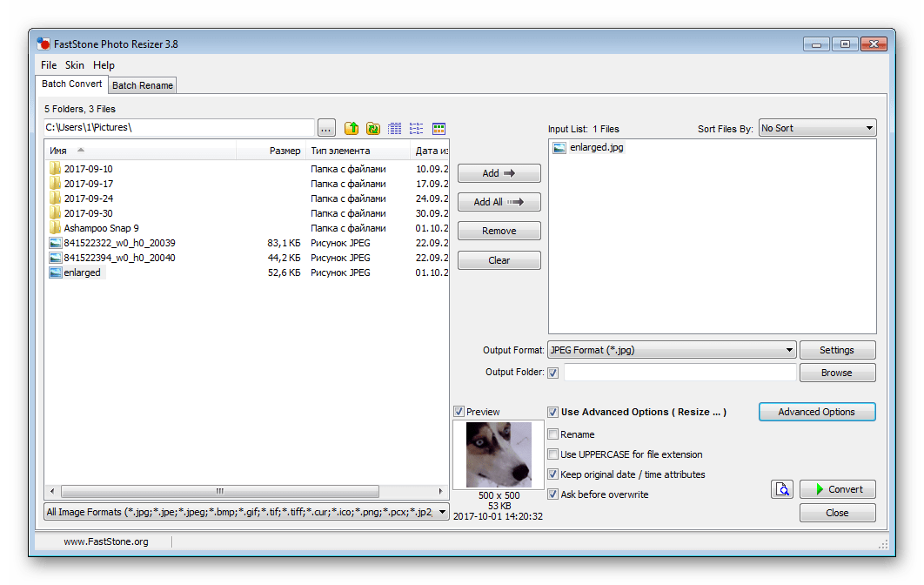The height and width of the screenshot is (585, 924).
Task: Click the 83,1 КБ size cell
Action: click(x=284, y=243)
